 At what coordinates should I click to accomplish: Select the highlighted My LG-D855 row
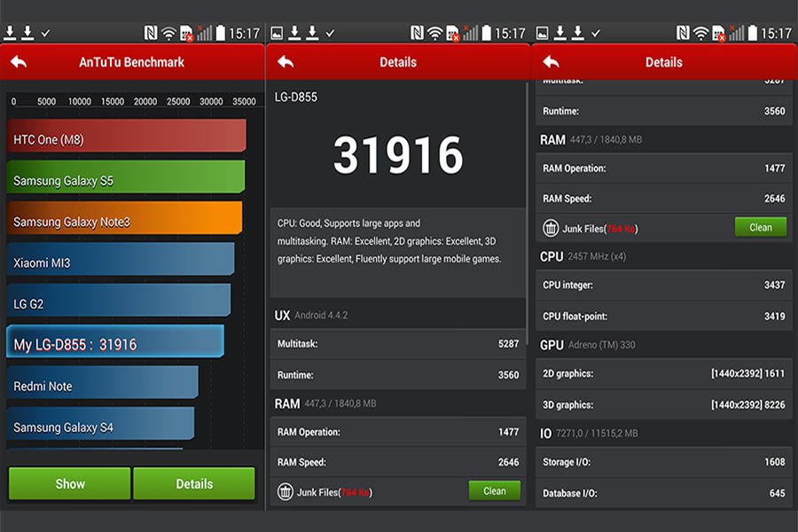[114, 344]
